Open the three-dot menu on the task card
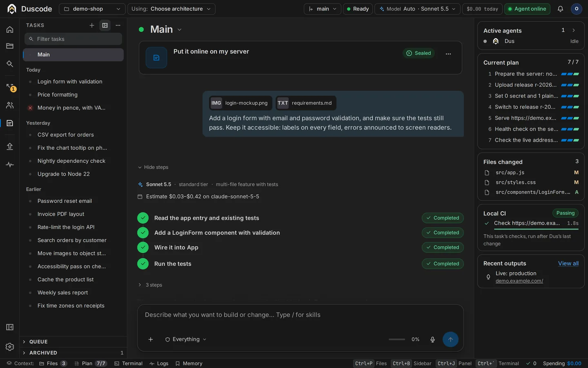Image resolution: width=588 pixels, height=368 pixels. [448, 54]
